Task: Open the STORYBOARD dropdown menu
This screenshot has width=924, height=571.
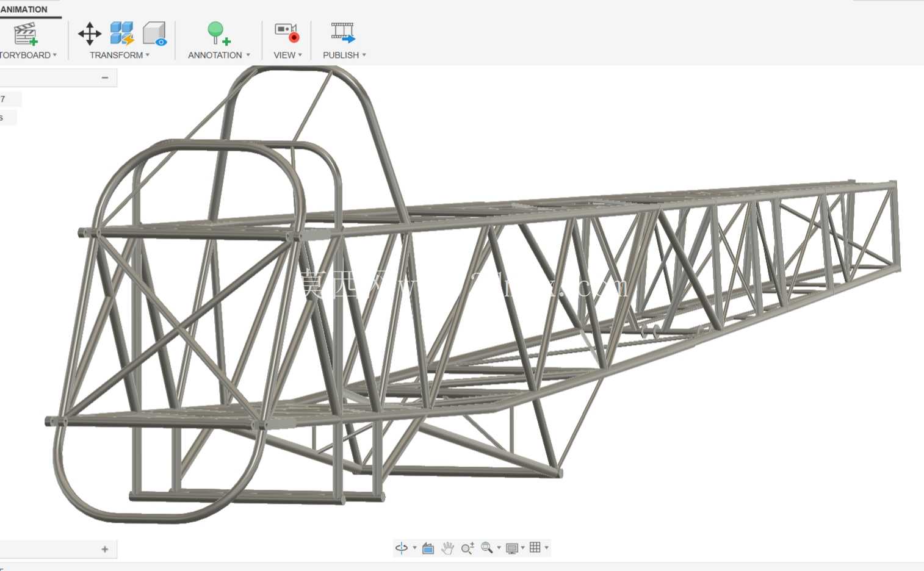Action: point(28,55)
